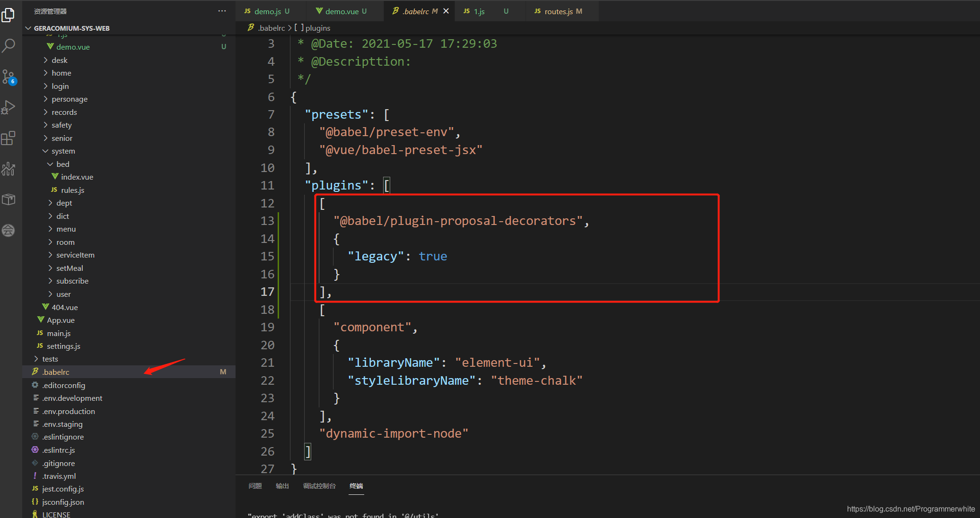
Task: Open demo.vue in file tree
Action: pyautogui.click(x=129, y=47)
